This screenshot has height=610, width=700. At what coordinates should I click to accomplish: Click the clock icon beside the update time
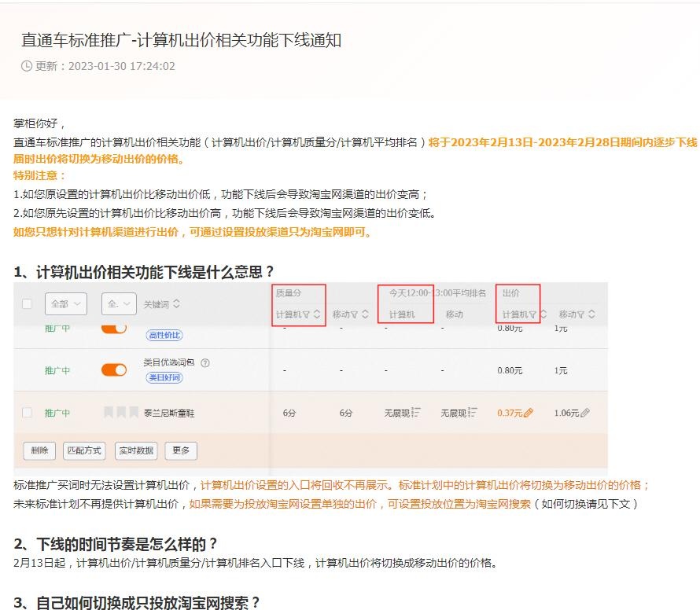[x=26, y=66]
